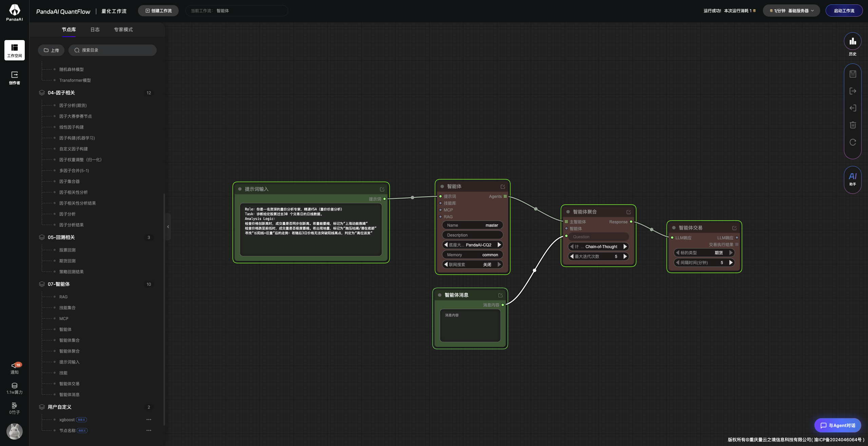The width and height of the screenshot is (868, 446).
Task: Toggle status dot on 智能体消息 node
Action: [440, 295]
